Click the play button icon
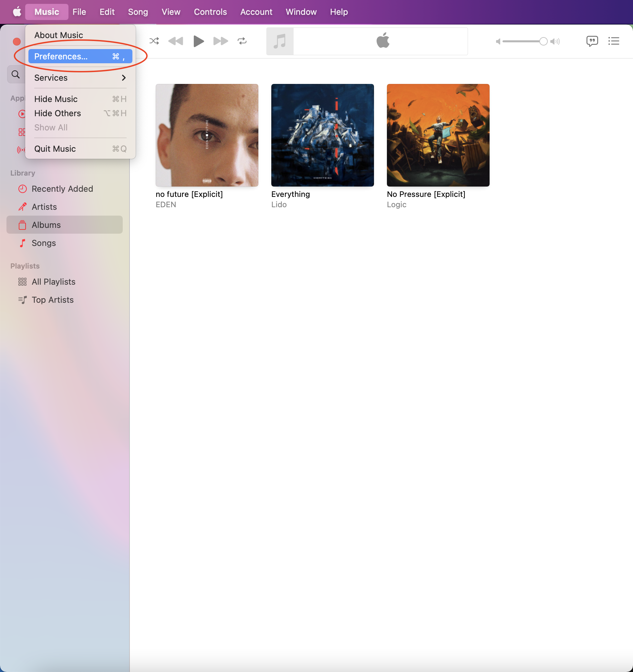This screenshot has width=633, height=672. pos(199,40)
